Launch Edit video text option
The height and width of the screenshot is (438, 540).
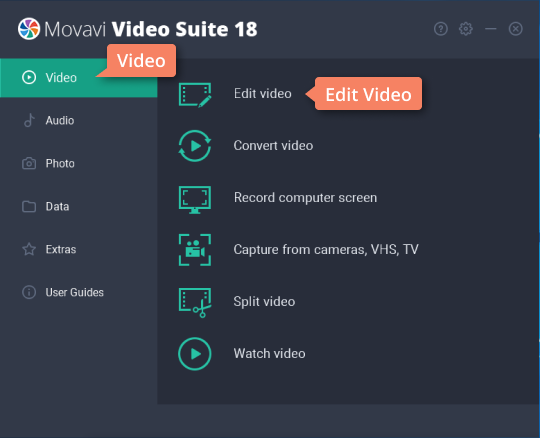click(263, 94)
